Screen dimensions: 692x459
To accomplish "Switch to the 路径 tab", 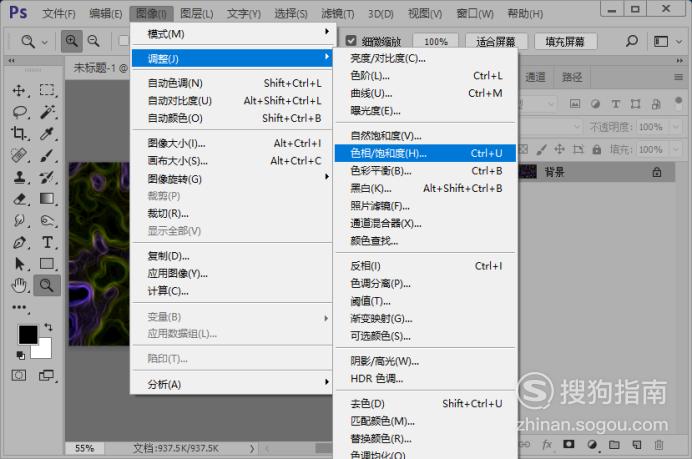I will pos(572,77).
